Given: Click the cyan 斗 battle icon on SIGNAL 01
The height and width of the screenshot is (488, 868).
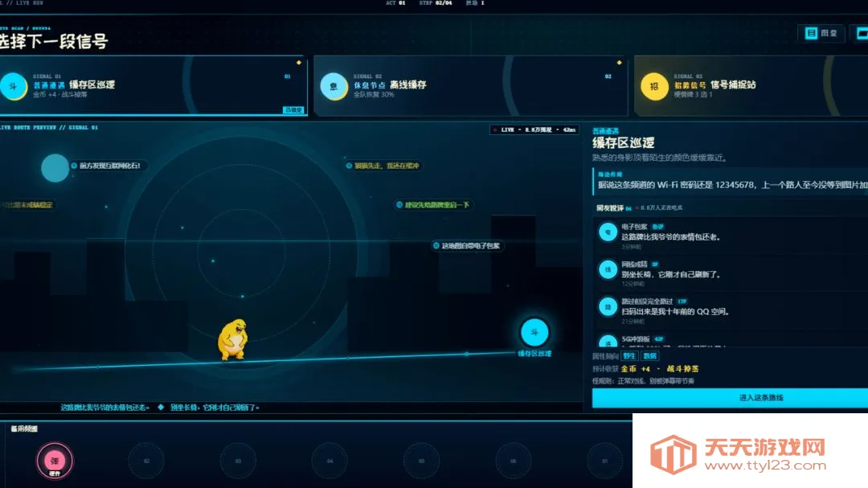Looking at the screenshot, I should pos(14,86).
